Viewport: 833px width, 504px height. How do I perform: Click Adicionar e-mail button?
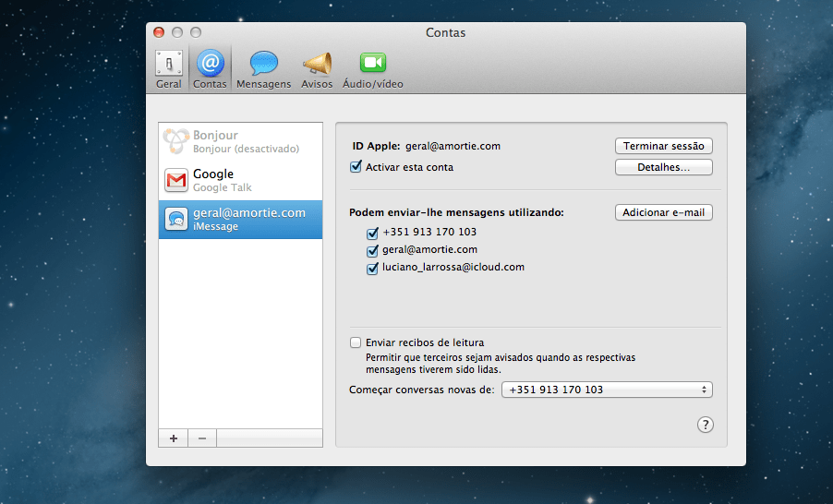[663, 212]
